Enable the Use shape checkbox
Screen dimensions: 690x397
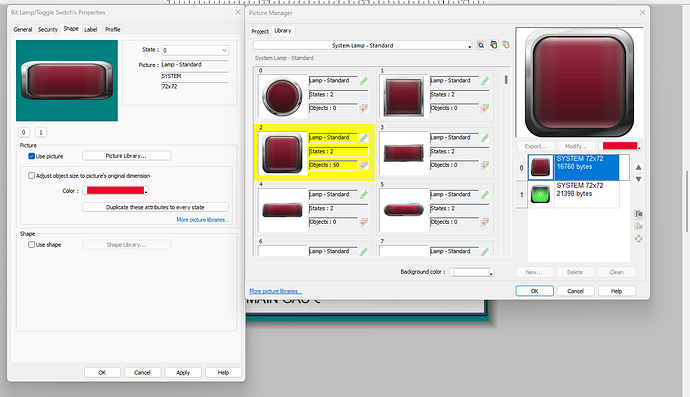pyautogui.click(x=32, y=245)
